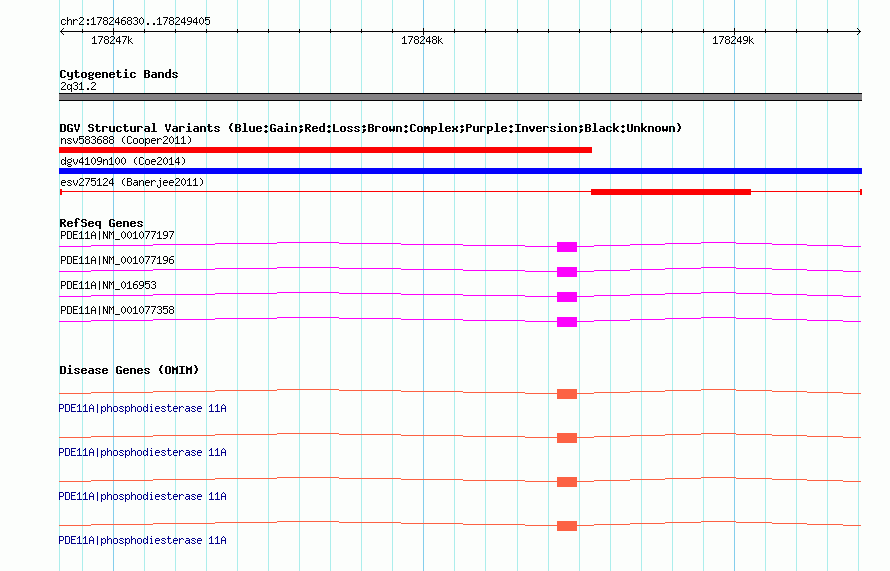This screenshot has height=571, width=890.
Task: Click the magenta exon of PDE11A|NM_016953
Action: 567,297
